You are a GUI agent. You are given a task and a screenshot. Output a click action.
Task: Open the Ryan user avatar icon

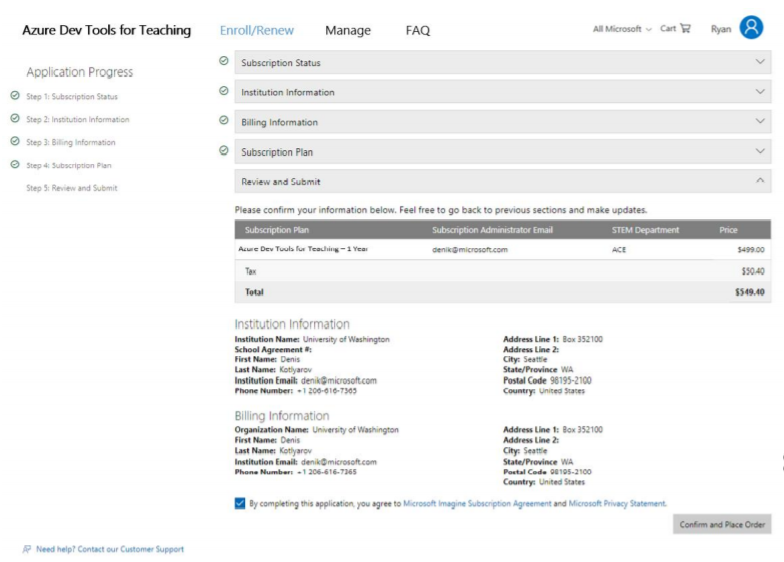[x=751, y=28]
